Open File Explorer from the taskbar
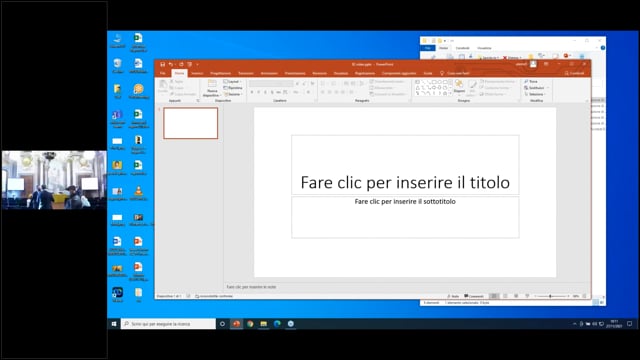 point(264,324)
